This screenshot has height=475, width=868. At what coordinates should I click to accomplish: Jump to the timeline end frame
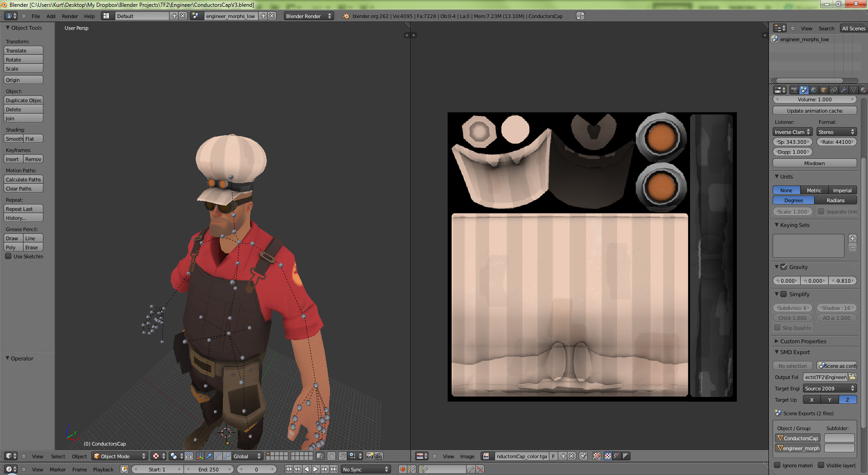(x=334, y=469)
